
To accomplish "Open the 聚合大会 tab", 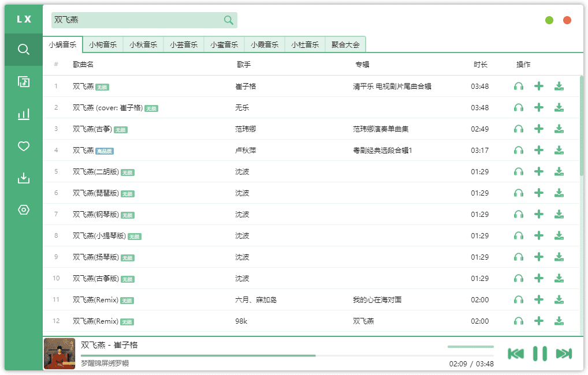I will tap(345, 43).
